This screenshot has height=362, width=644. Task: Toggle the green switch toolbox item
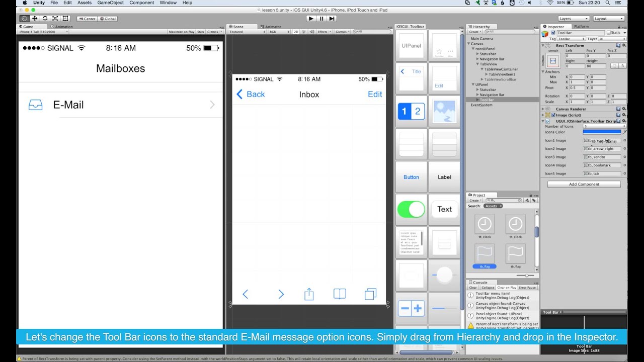click(411, 209)
